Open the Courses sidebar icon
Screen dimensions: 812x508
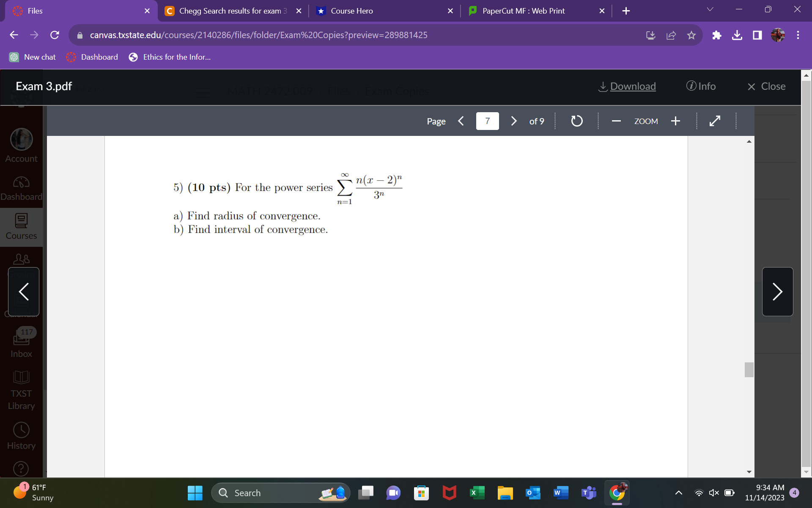click(21, 226)
